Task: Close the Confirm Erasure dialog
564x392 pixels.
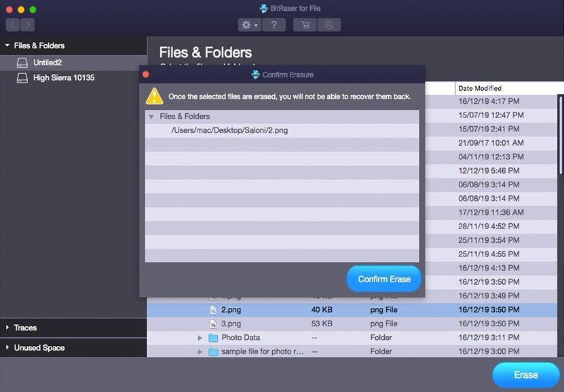Action: (x=145, y=75)
